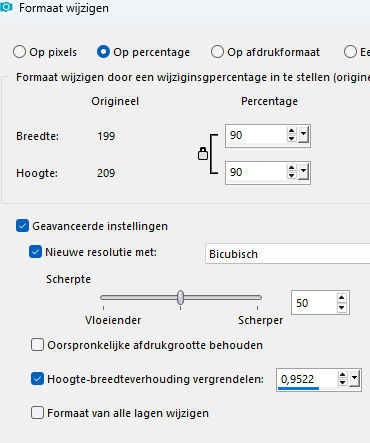Image resolution: width=370 pixels, height=443 pixels.
Task: Toggle Nieuwe resolutie met checkbox
Action: point(36,252)
